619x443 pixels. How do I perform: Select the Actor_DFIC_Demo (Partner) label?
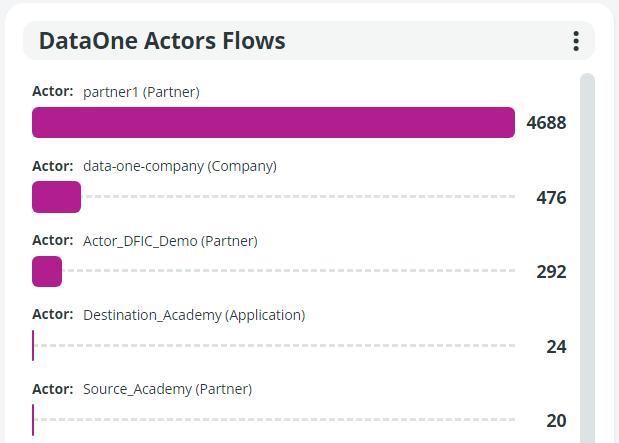coord(170,241)
